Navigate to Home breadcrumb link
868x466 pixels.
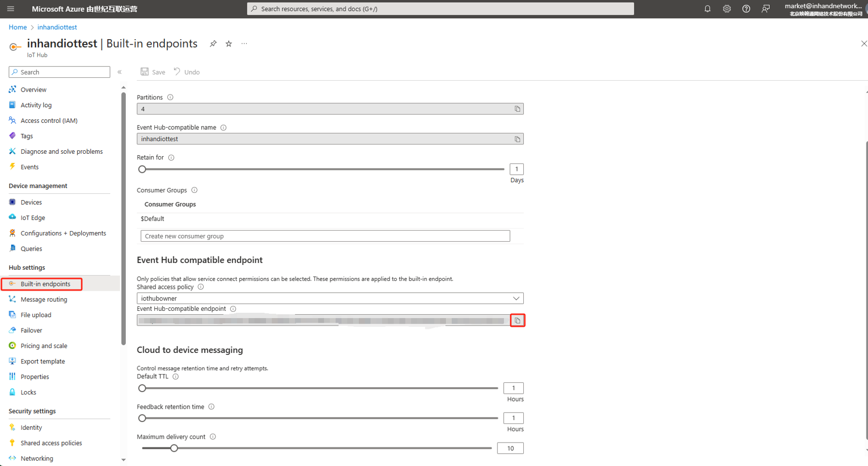coord(18,27)
